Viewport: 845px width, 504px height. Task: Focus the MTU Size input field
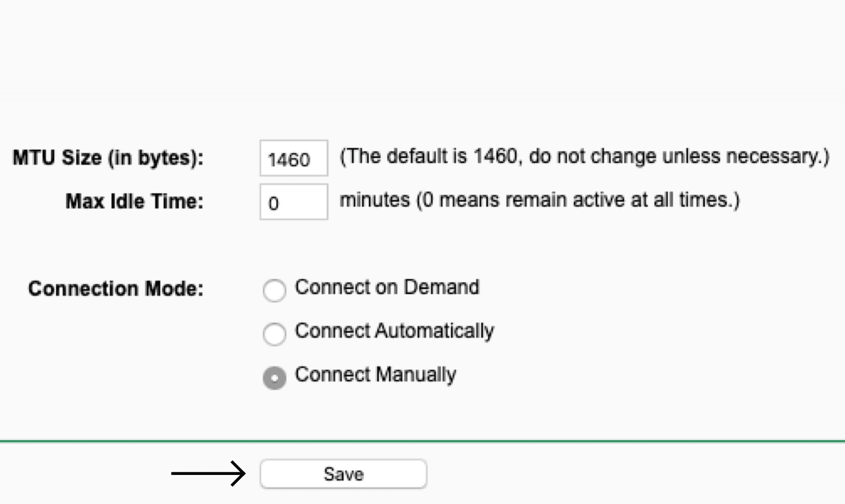tap(294, 158)
